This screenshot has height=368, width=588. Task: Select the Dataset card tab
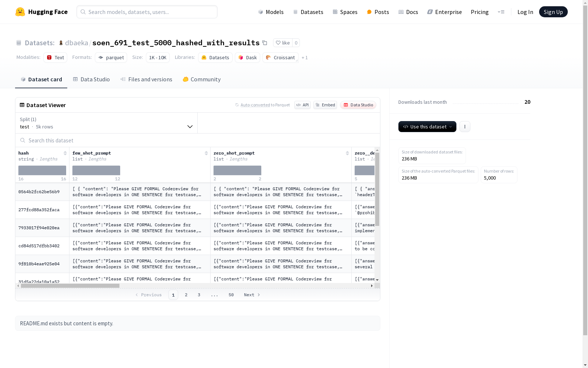[41, 79]
